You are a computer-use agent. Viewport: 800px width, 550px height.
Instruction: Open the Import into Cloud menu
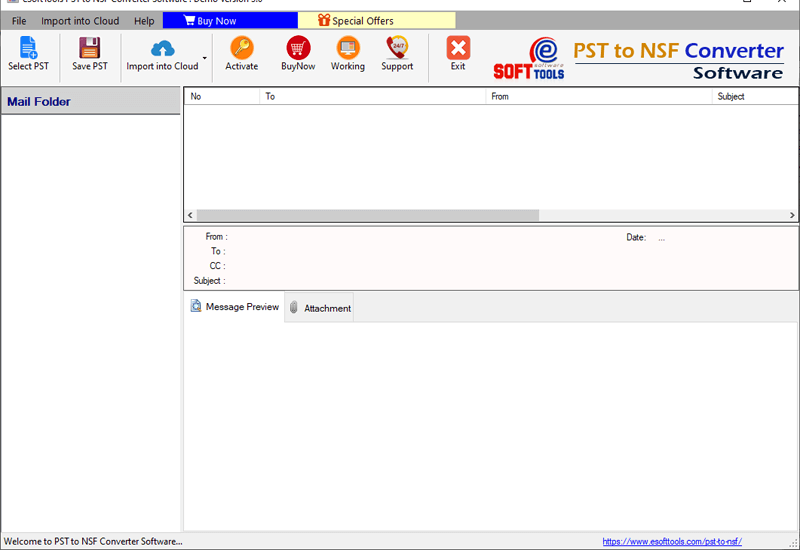point(80,21)
